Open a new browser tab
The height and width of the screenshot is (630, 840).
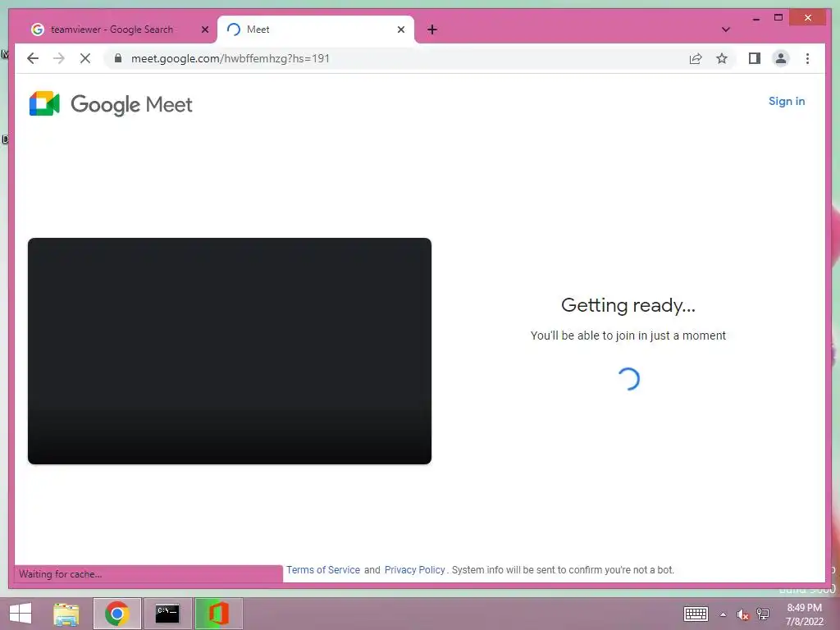click(x=432, y=30)
